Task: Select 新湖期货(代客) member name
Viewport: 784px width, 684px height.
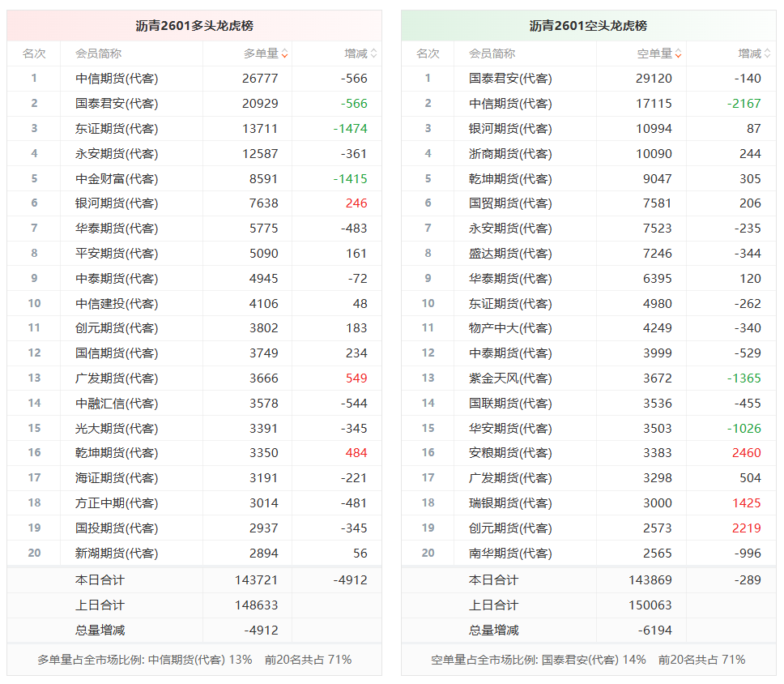Action: pos(117,553)
